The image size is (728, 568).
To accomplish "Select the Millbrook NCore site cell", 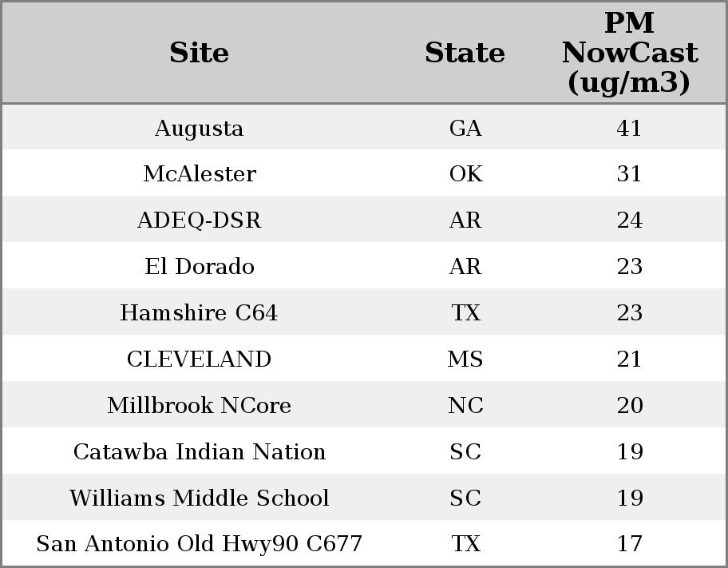I will point(200,405).
